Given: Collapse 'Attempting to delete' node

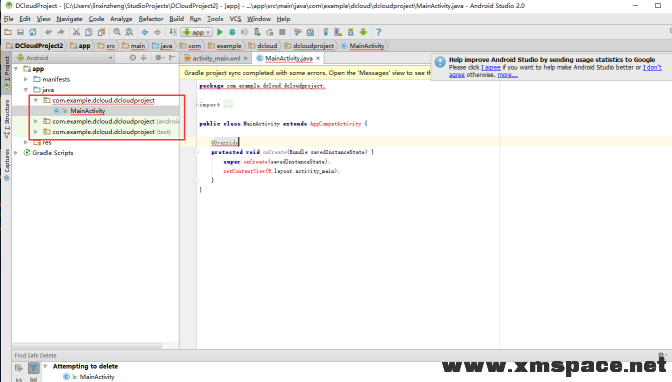Looking at the screenshot, I should click(x=45, y=366).
